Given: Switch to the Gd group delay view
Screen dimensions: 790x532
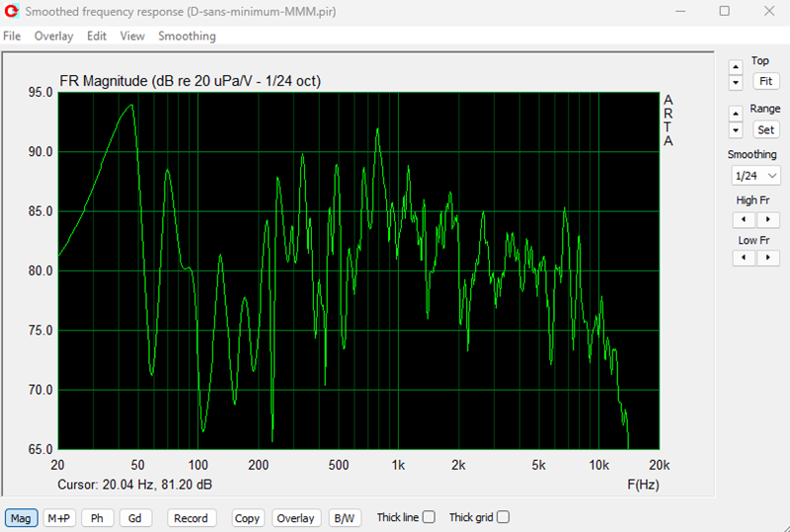Looking at the screenshot, I should pyautogui.click(x=135, y=518).
